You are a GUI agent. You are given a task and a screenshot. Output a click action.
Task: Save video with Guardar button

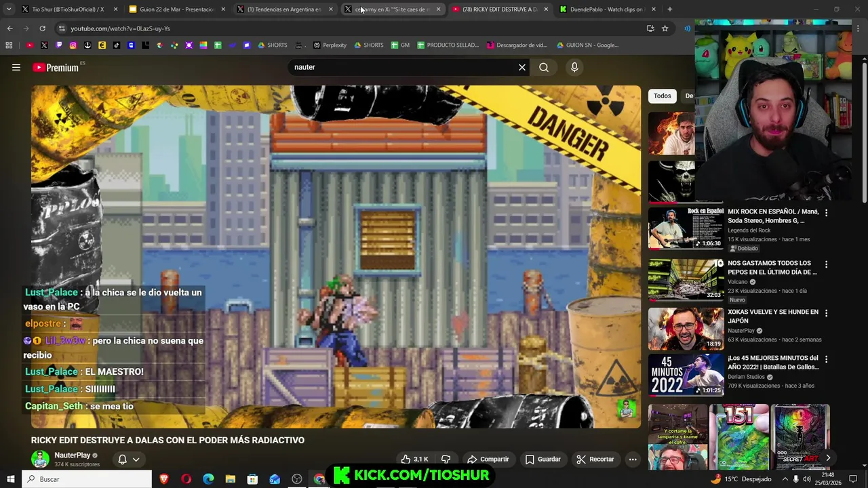542,459
